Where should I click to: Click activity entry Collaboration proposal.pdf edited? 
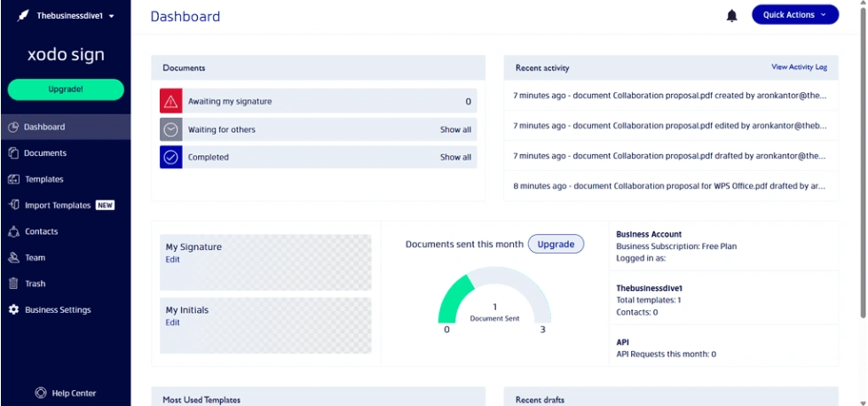[x=671, y=126]
